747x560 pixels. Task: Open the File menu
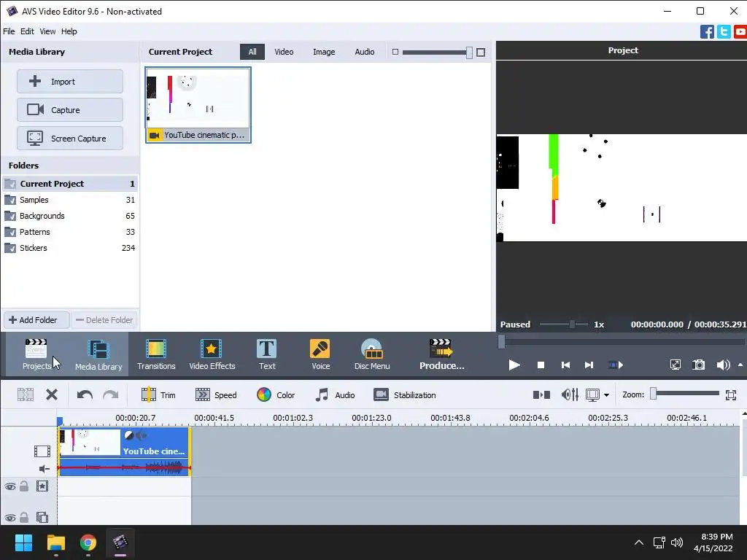tap(9, 31)
